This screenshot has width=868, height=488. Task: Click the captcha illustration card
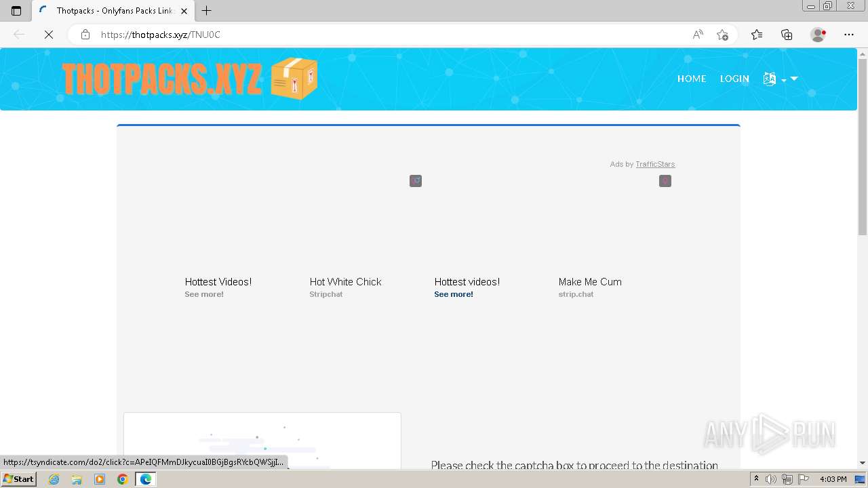click(262, 441)
